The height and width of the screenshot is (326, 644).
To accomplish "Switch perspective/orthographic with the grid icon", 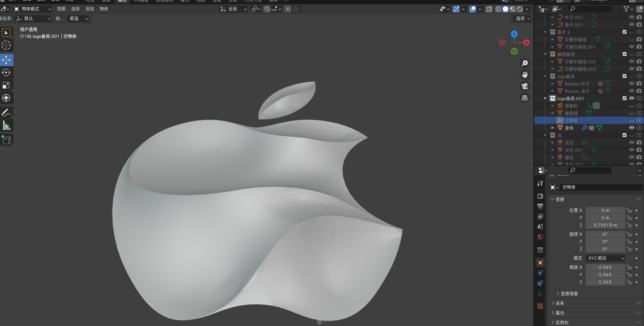I will coord(525,98).
